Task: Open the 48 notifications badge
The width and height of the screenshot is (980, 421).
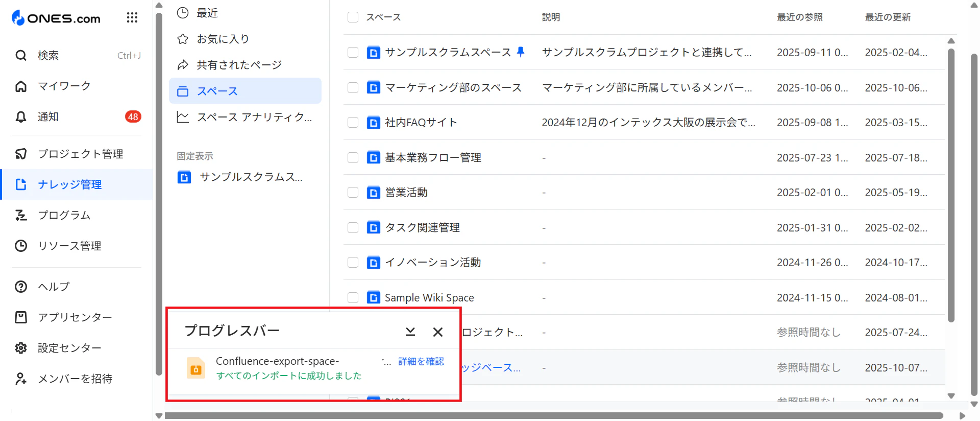Action: point(133,117)
